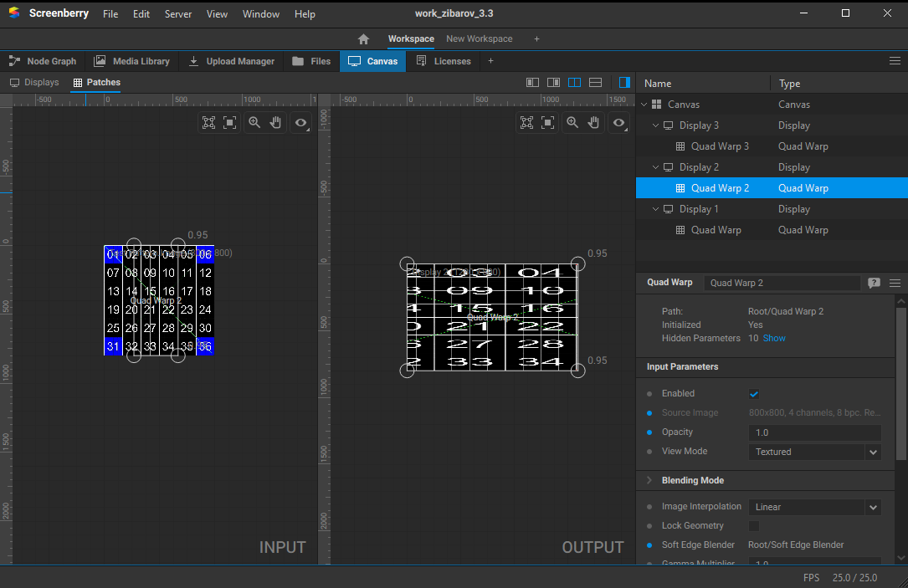Click fit-all icon in the input view toolbar
This screenshot has width=908, height=588.
pos(208,122)
